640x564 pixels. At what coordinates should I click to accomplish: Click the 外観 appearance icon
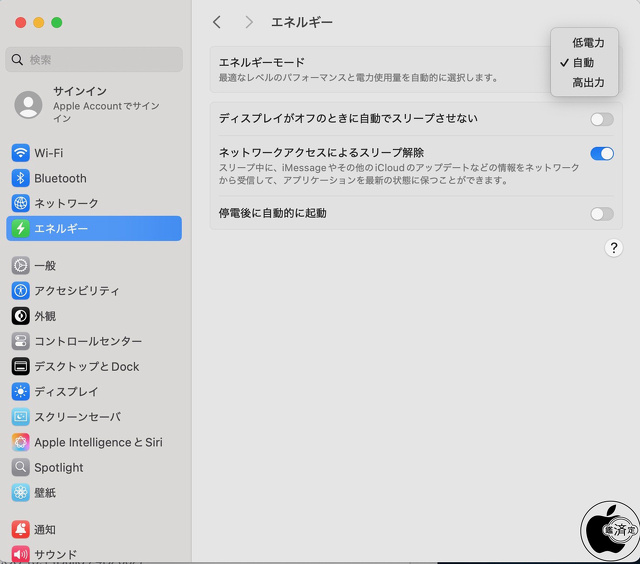click(x=20, y=316)
